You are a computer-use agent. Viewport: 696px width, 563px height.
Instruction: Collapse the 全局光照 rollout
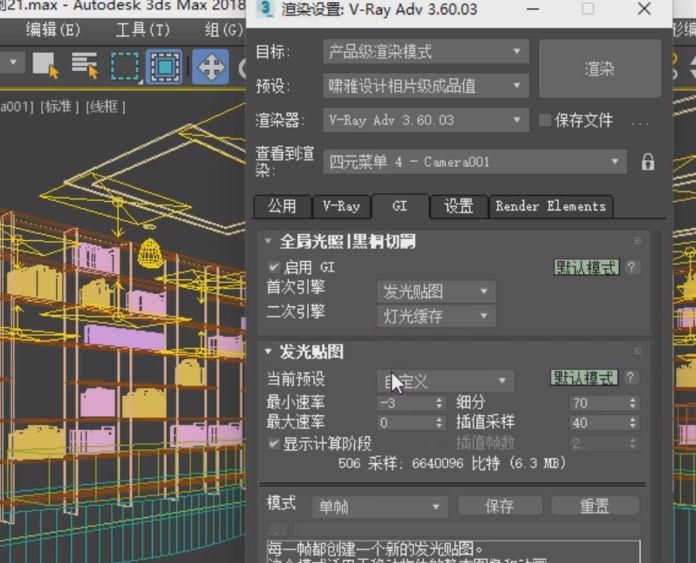[x=268, y=241]
